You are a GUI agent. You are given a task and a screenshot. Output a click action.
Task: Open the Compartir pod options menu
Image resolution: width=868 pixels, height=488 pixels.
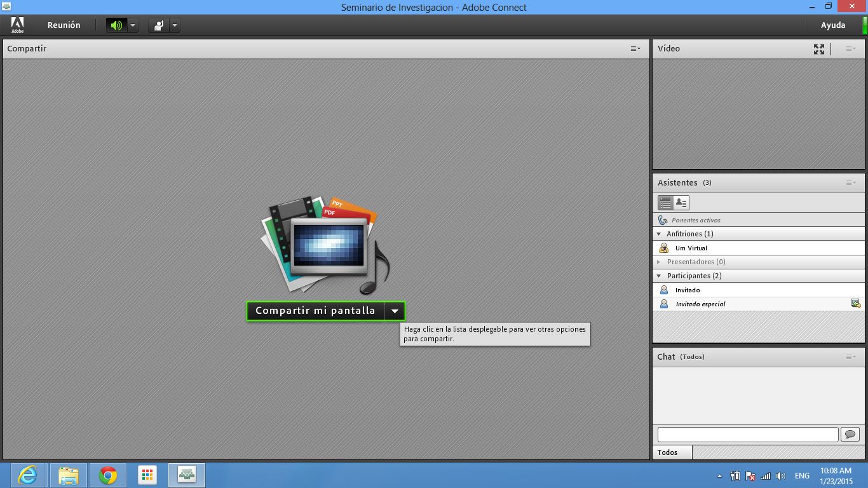point(635,48)
